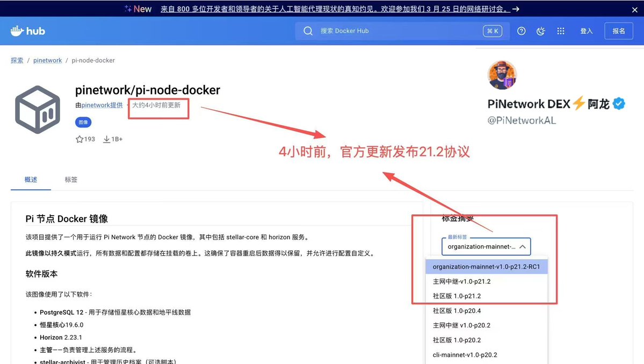Click the downloads 1B+ icon
Screen dimensions: 644x364
[106, 139]
